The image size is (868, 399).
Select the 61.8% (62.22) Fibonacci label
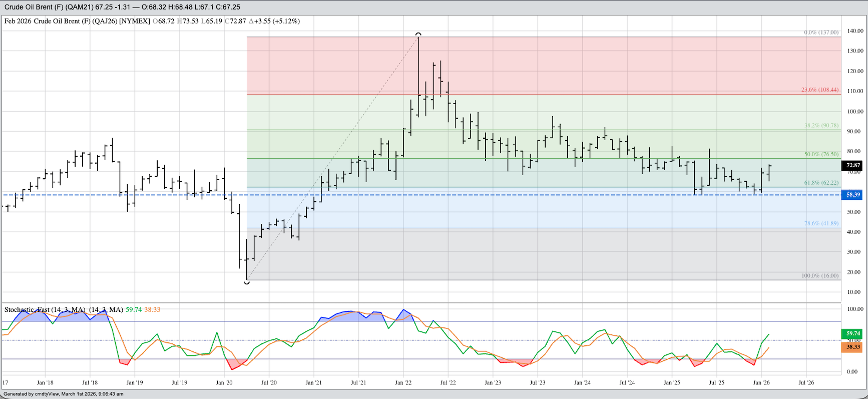pos(821,183)
